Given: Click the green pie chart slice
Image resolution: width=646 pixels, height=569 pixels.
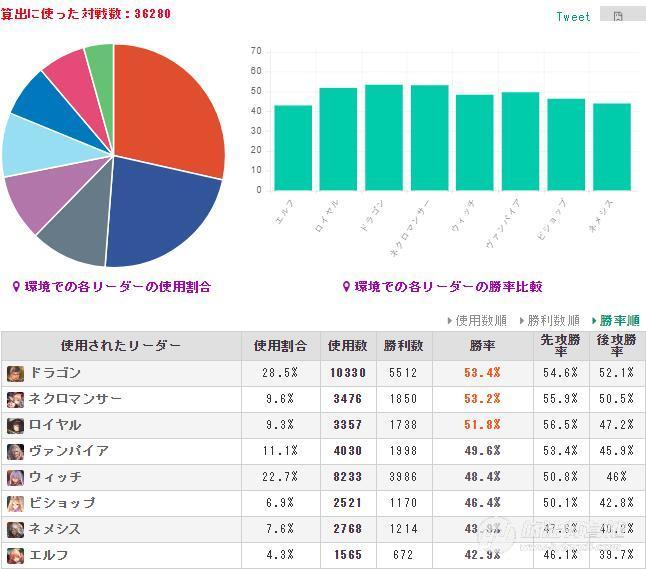Looking at the screenshot, I should point(100,62).
